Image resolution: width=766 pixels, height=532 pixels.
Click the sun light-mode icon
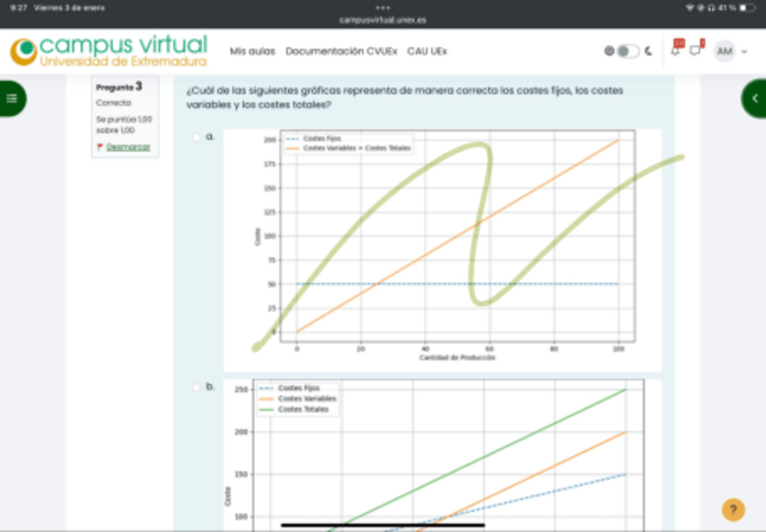tap(609, 51)
